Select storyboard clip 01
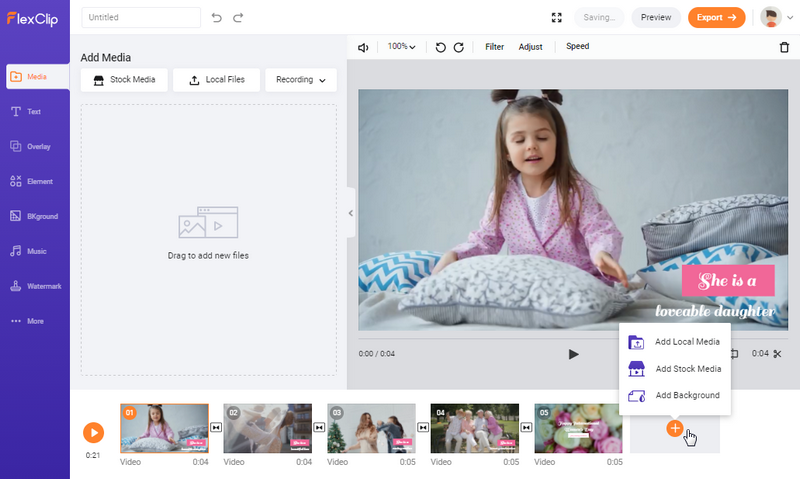This screenshot has height=479, width=800. [164, 428]
